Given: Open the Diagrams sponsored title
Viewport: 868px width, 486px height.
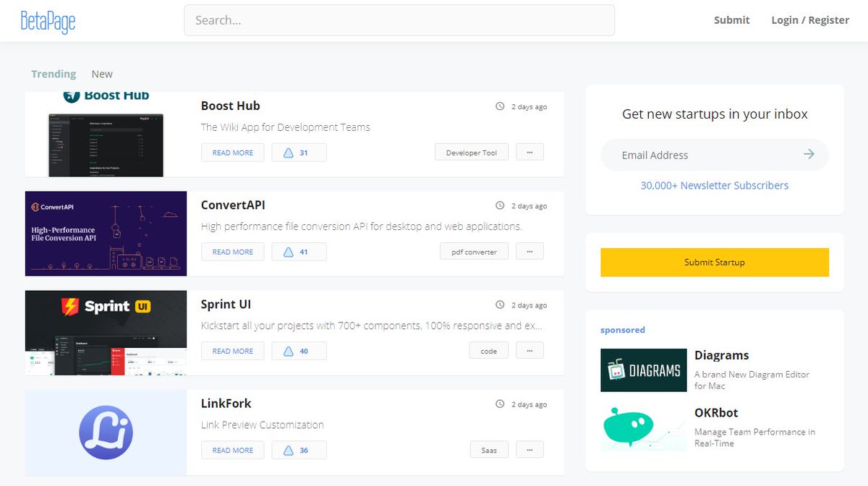Looking at the screenshot, I should click(721, 355).
